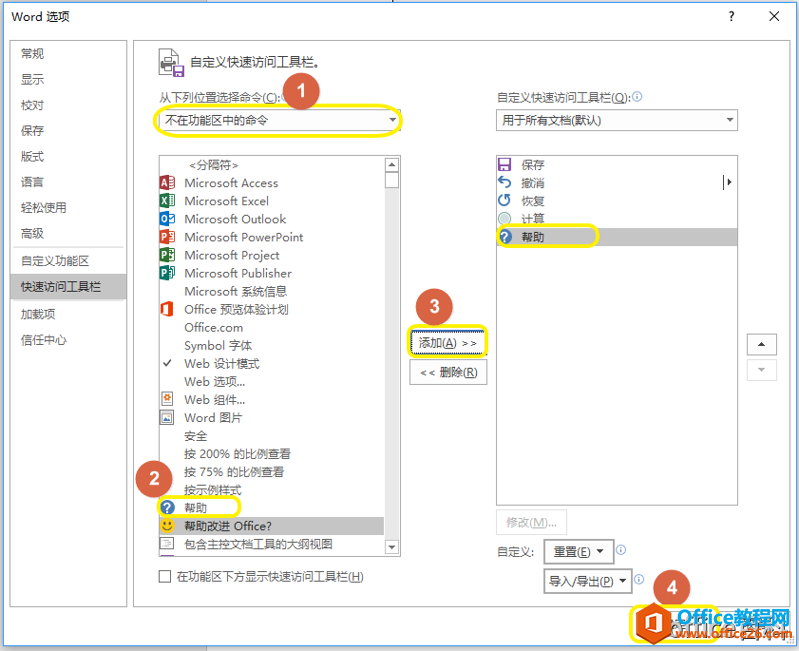This screenshot has width=799, height=651.
Task: Select 按 75% 的比例查看 command
Action: tap(271, 472)
